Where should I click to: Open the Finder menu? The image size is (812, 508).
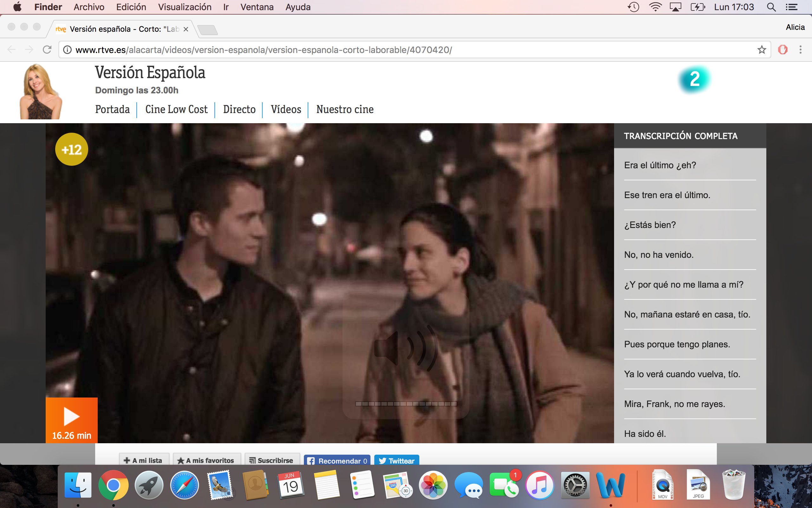[x=48, y=7]
